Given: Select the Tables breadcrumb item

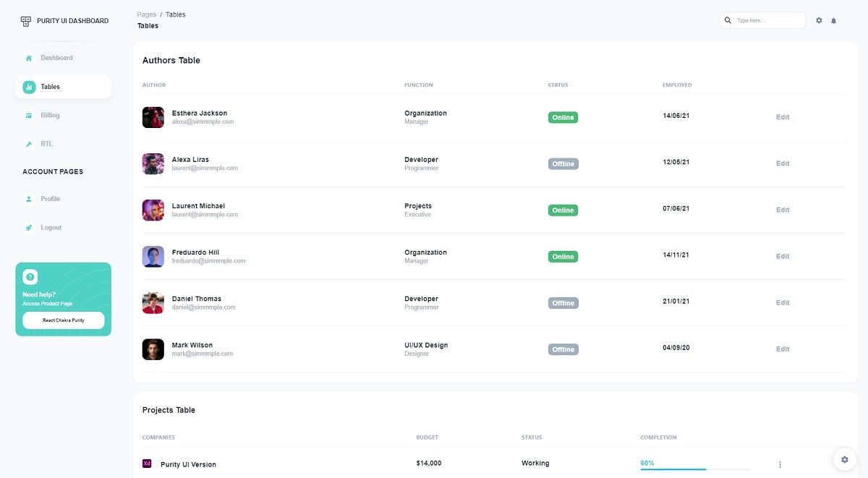Looking at the screenshot, I should (x=175, y=14).
